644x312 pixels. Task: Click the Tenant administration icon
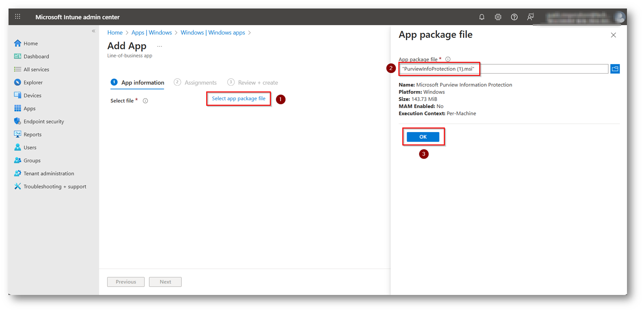(17, 173)
